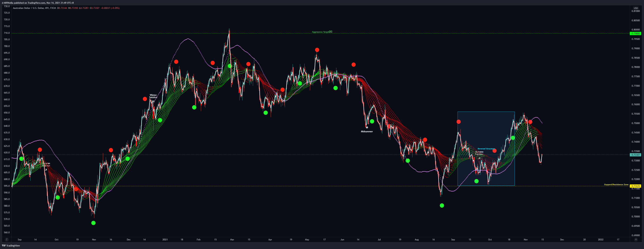Image resolution: width=644 pixels, height=249 pixels.
Task: Select the Support/Resistance Zone label
Action: (616, 184)
